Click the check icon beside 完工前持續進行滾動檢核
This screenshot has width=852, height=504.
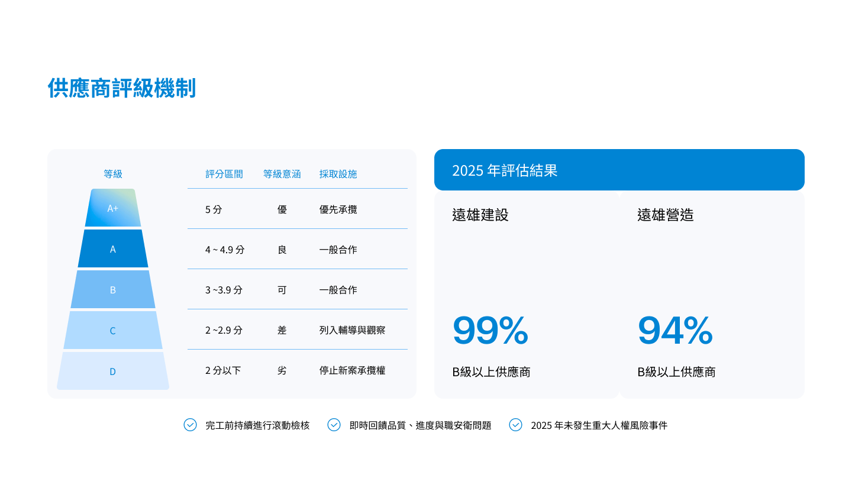click(x=190, y=425)
